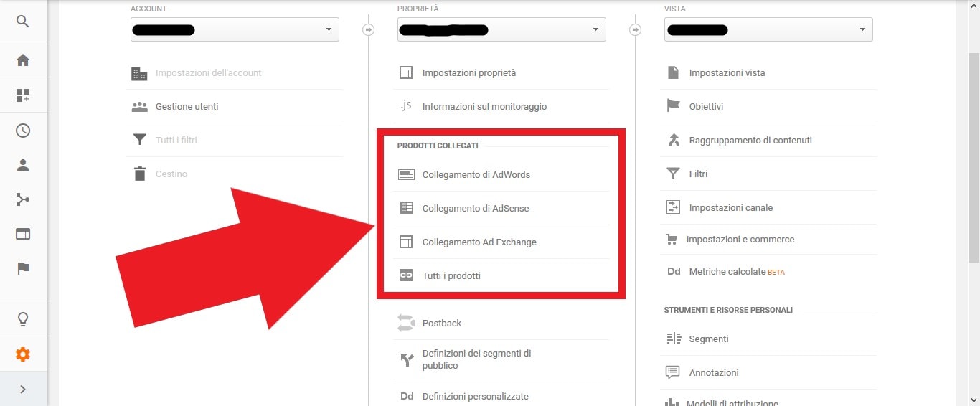The width and height of the screenshot is (980, 406).
Task: Open Obiettivi in view column
Action: click(x=706, y=106)
